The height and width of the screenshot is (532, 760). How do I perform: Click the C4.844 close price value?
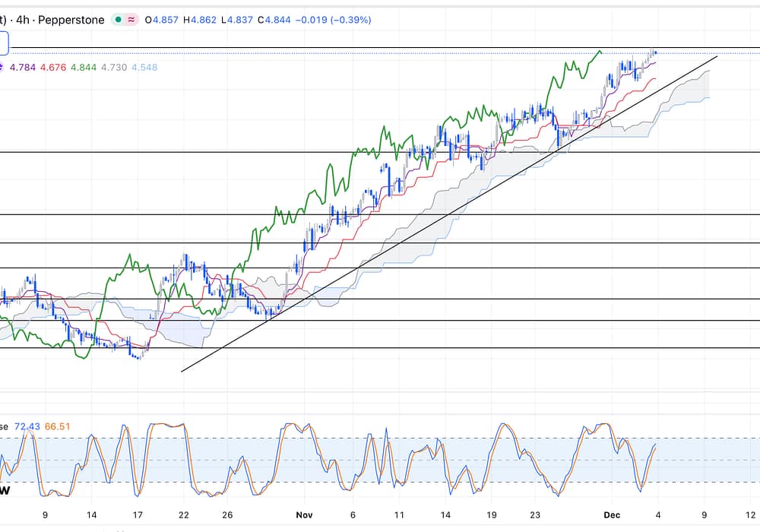(273, 20)
